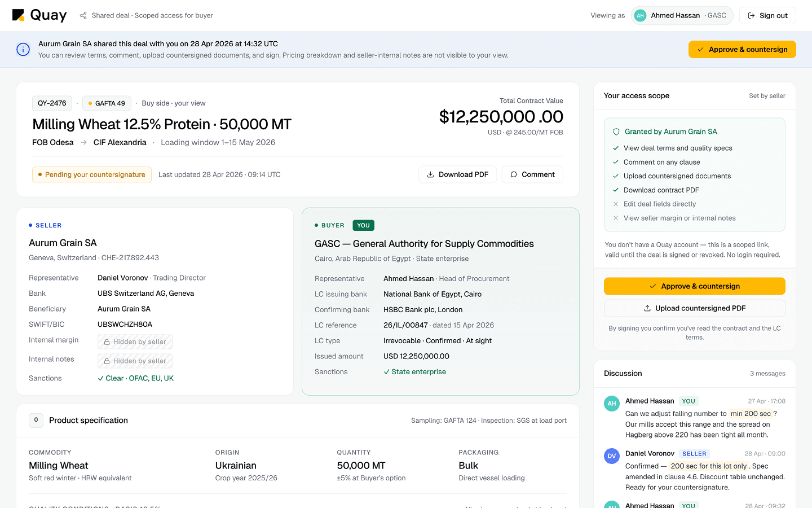Screen dimensions: 812x508
Task: Click the checkmark beside "View deal terms and quality specs"
Action: [x=616, y=148]
